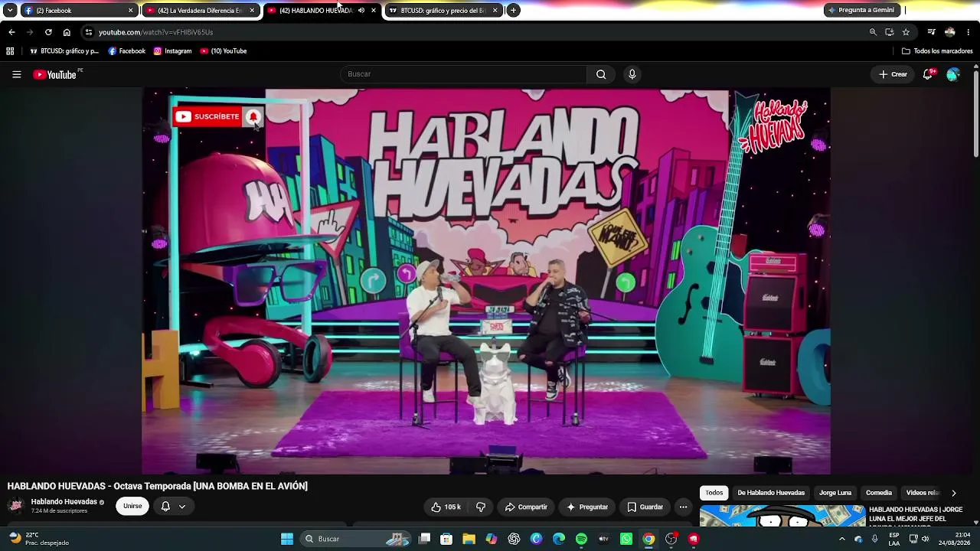Open Microsoft Store from the taskbar
The height and width of the screenshot is (551, 980).
(x=446, y=539)
